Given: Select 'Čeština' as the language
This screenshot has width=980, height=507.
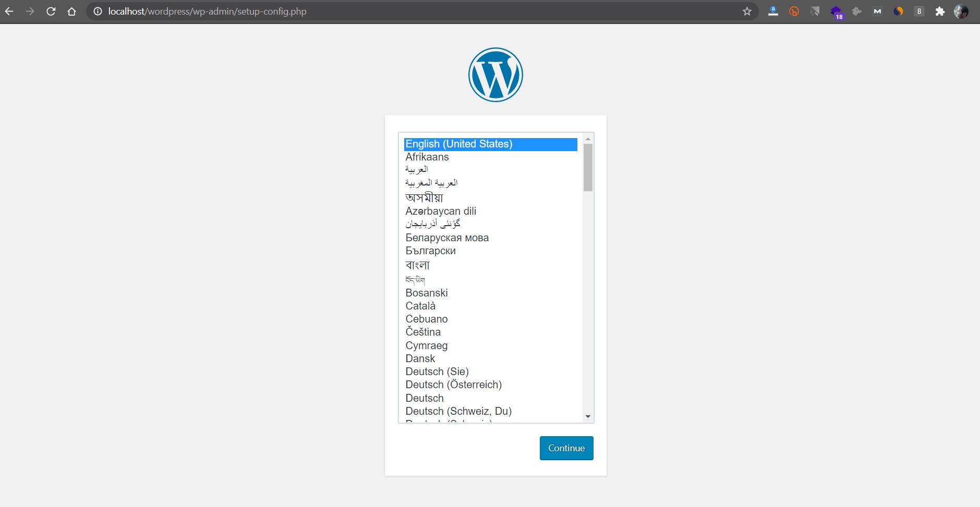Looking at the screenshot, I should [491, 332].
